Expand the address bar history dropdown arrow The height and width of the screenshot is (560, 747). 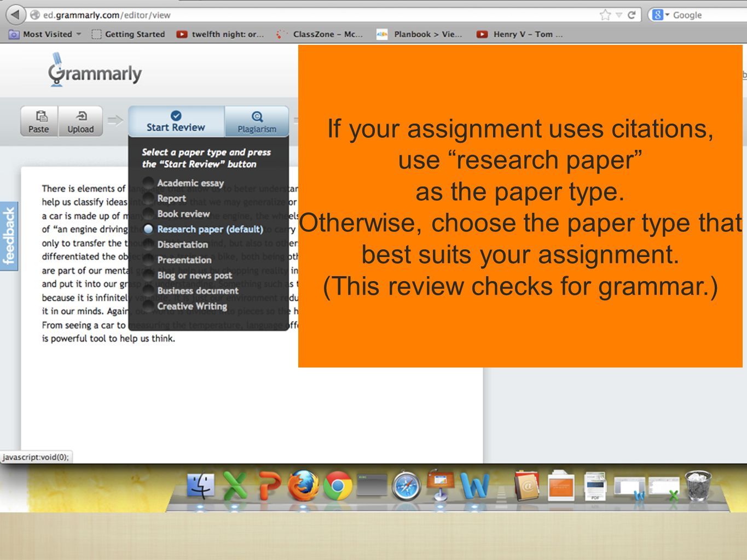coord(619,15)
